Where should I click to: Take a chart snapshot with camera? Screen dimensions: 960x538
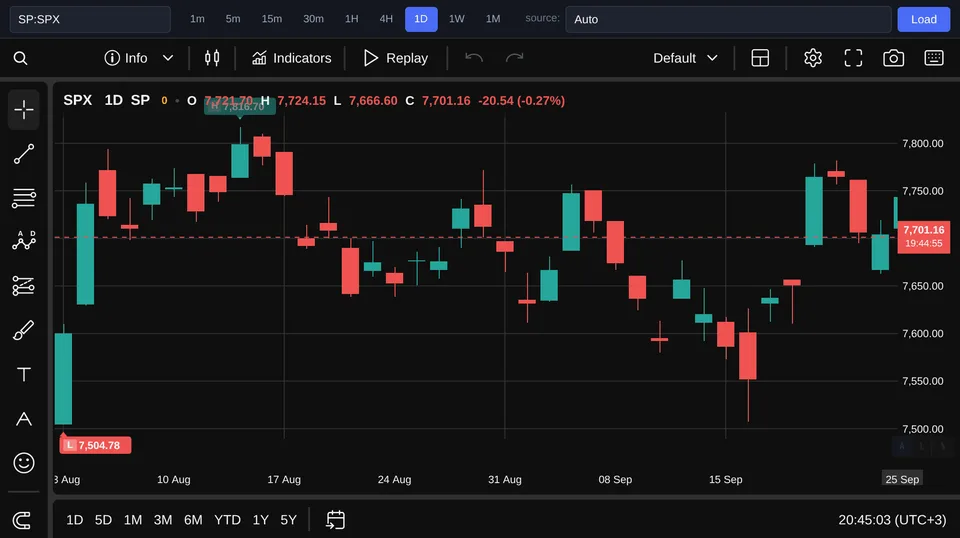pos(893,58)
